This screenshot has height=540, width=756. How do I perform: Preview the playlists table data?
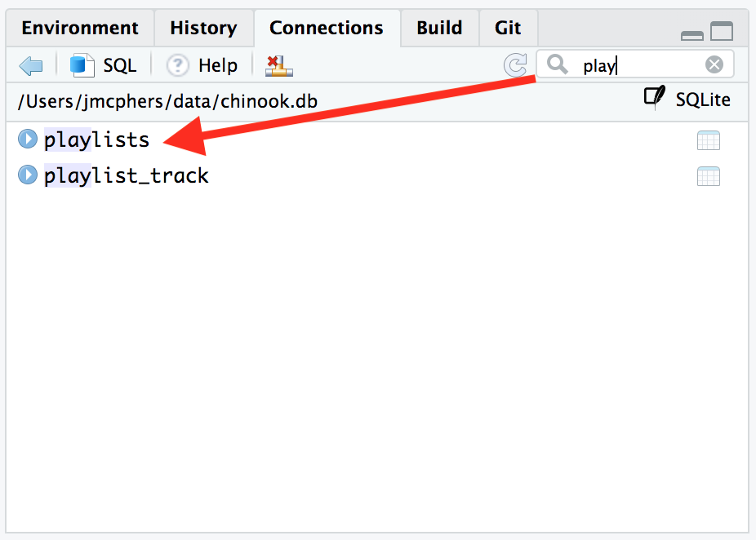(x=708, y=140)
